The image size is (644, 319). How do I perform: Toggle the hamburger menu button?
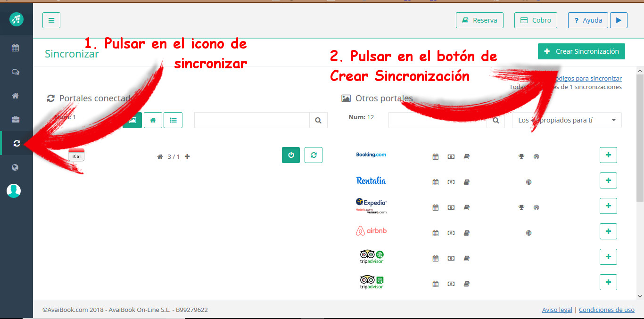click(51, 20)
